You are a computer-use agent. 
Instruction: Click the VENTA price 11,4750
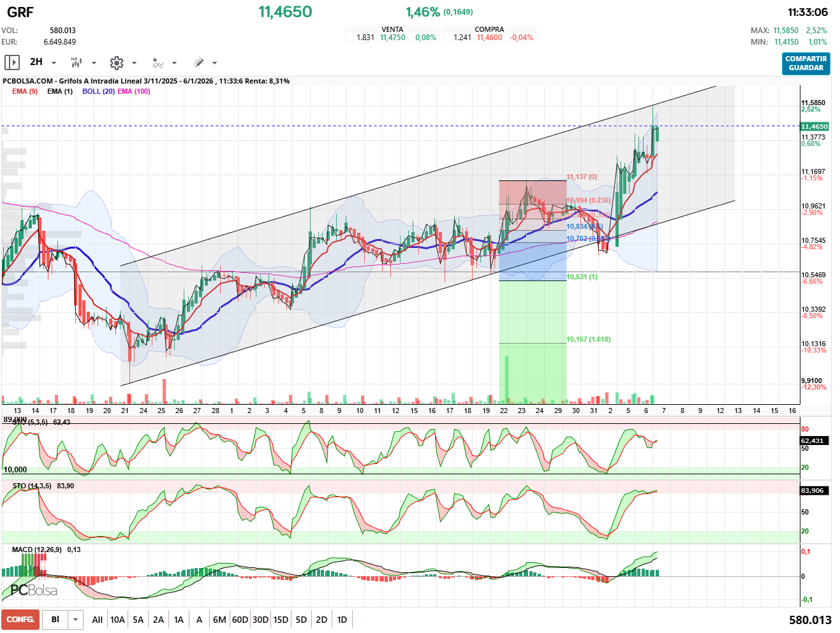[x=392, y=38]
